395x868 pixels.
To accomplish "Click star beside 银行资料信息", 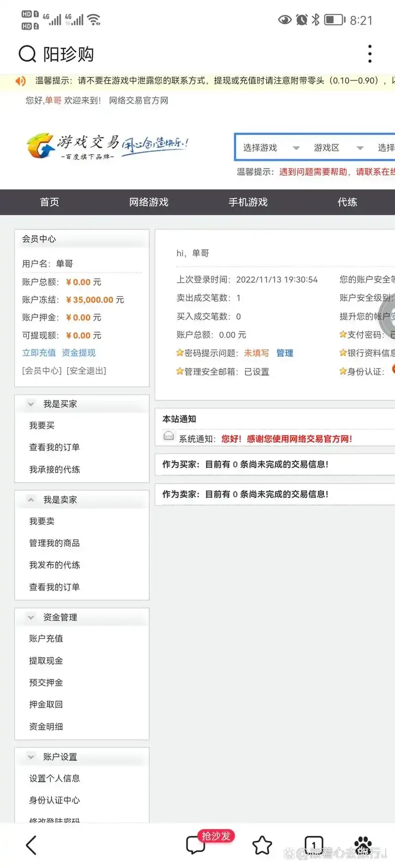I will point(343,352).
